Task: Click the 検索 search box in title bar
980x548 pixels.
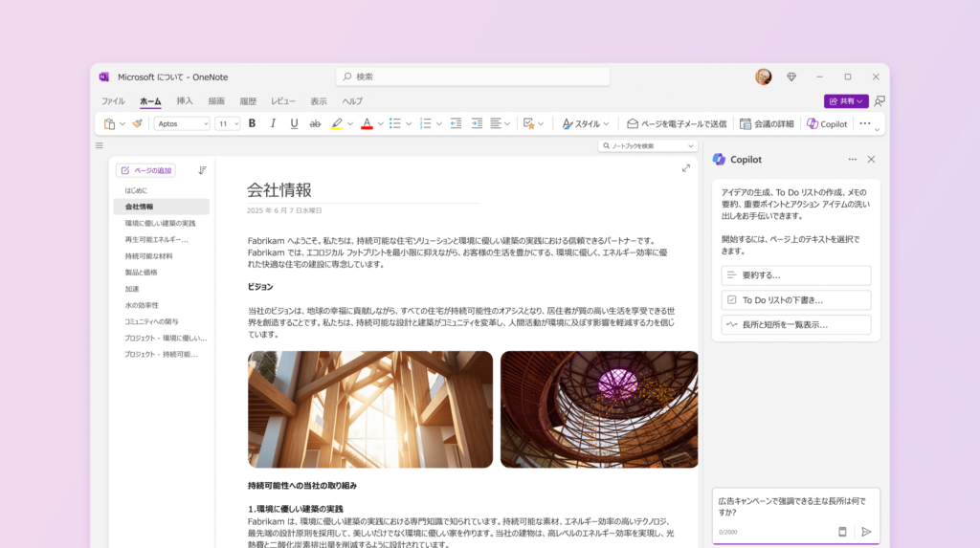Action: 473,77
